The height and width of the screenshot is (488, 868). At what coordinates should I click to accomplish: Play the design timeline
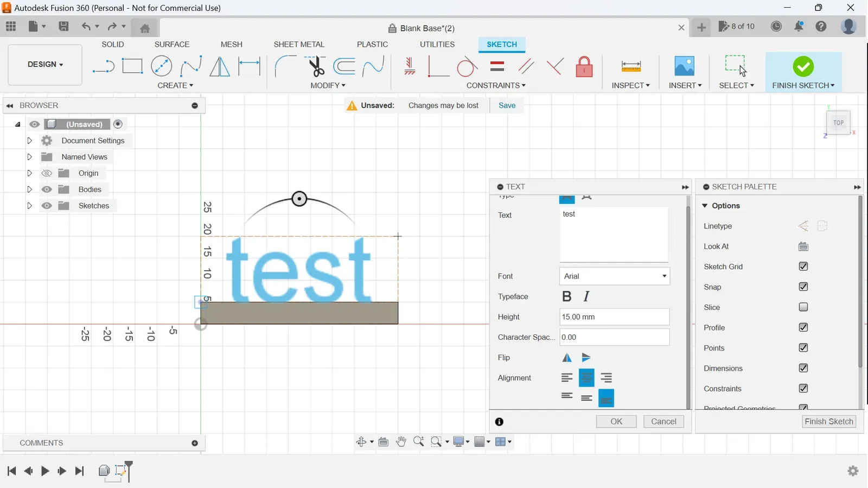[45, 471]
